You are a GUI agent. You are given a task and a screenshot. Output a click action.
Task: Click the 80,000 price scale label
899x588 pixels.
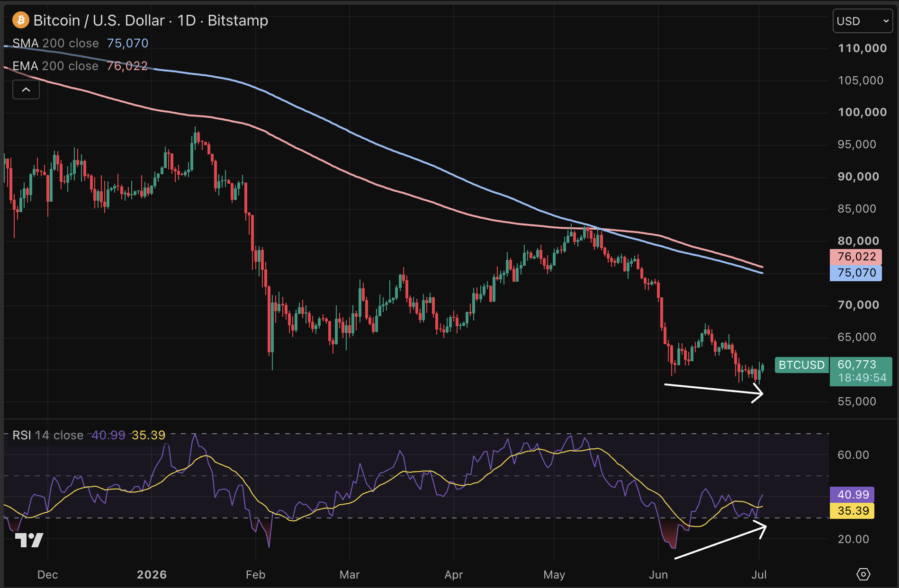pyautogui.click(x=858, y=241)
